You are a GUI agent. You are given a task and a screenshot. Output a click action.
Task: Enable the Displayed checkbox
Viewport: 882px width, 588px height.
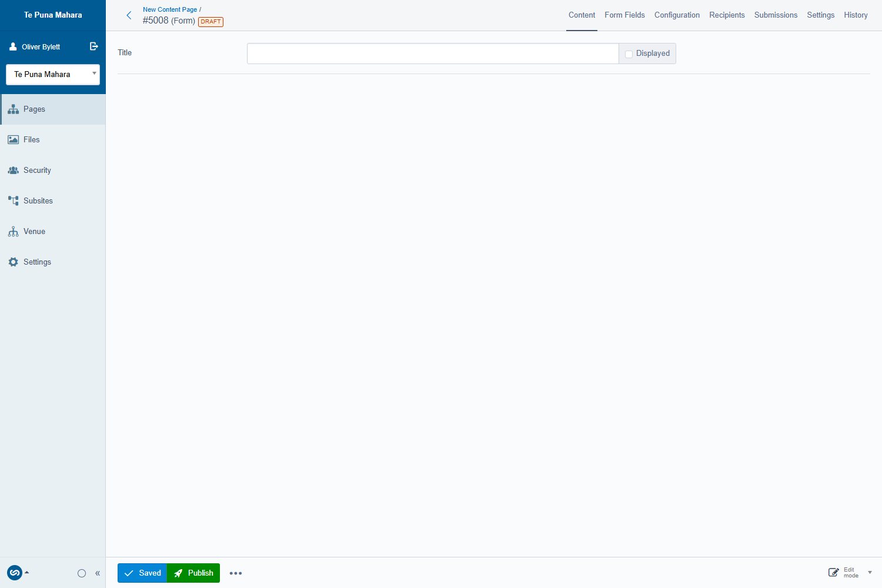coord(629,54)
